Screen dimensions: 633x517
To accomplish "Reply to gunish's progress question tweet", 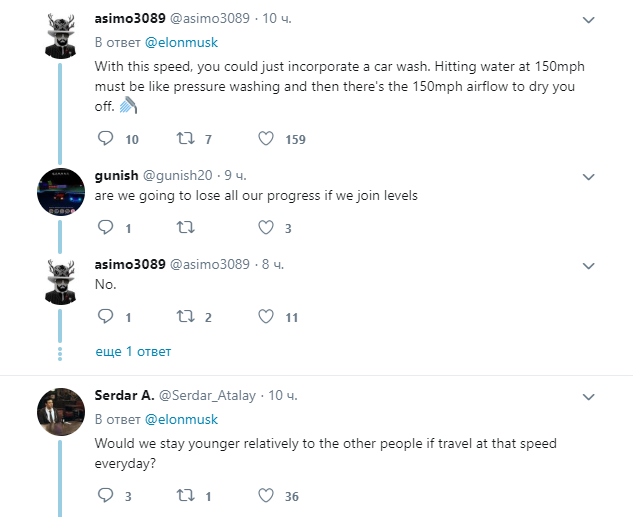I will click(106, 228).
